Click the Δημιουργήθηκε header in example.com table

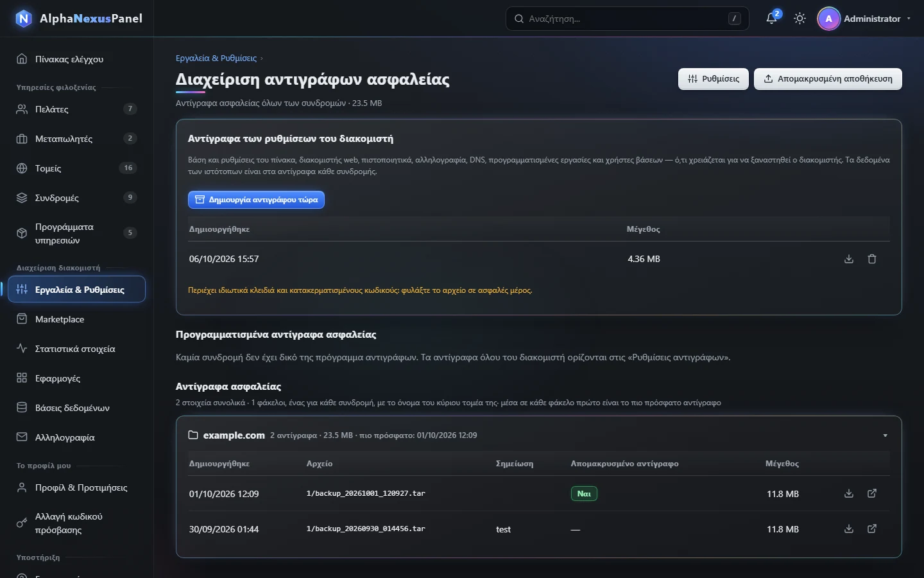click(219, 464)
